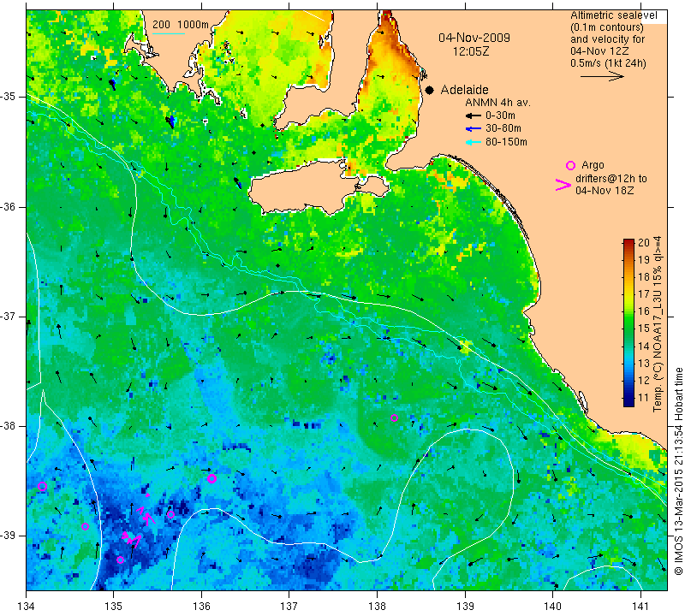685x616 pixels.
Task: Click the 'Argo' legend label
Action: click(x=593, y=165)
